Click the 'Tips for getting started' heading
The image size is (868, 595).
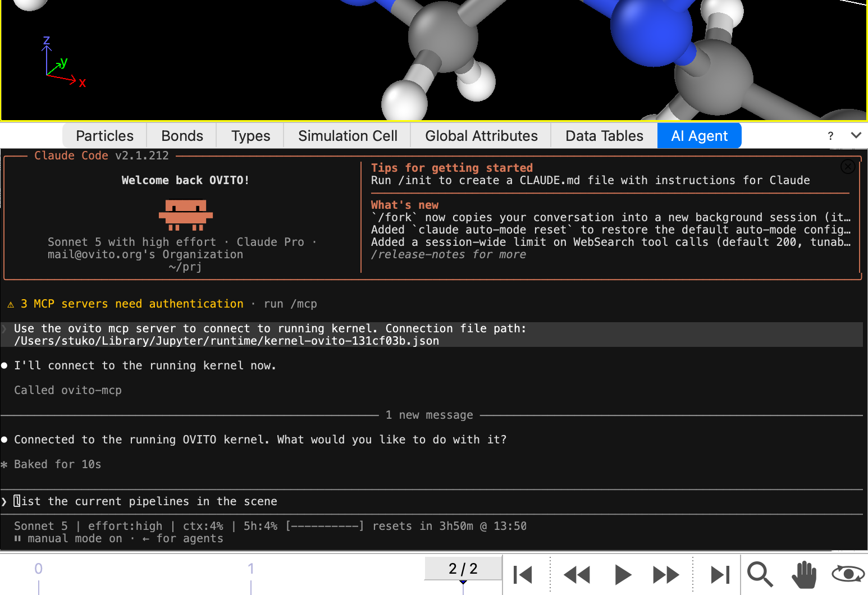coord(452,168)
